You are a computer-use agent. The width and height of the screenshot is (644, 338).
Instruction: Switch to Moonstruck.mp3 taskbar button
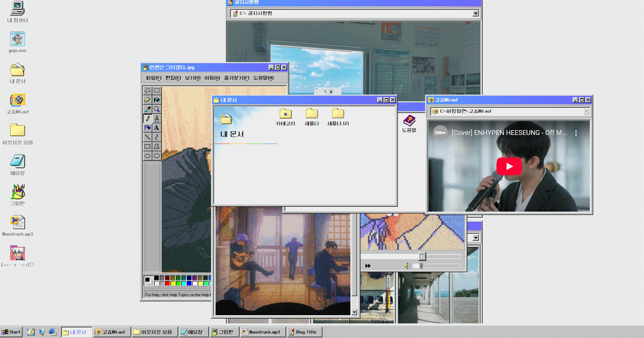tap(263, 332)
